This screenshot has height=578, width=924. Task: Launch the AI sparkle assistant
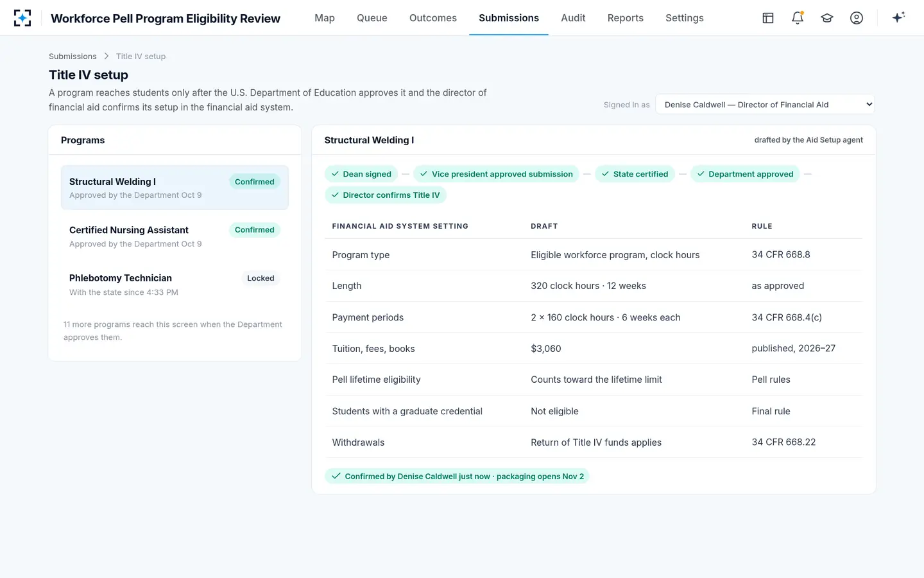click(x=898, y=17)
